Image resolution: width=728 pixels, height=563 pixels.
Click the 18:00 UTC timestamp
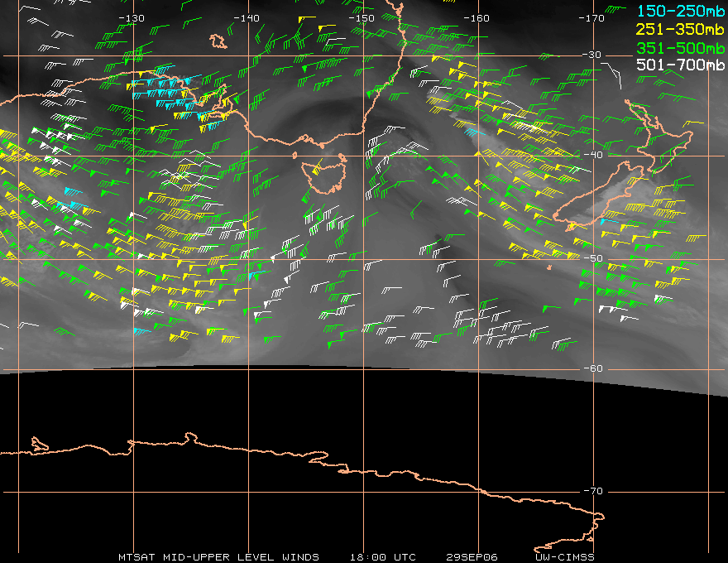pyautogui.click(x=382, y=557)
